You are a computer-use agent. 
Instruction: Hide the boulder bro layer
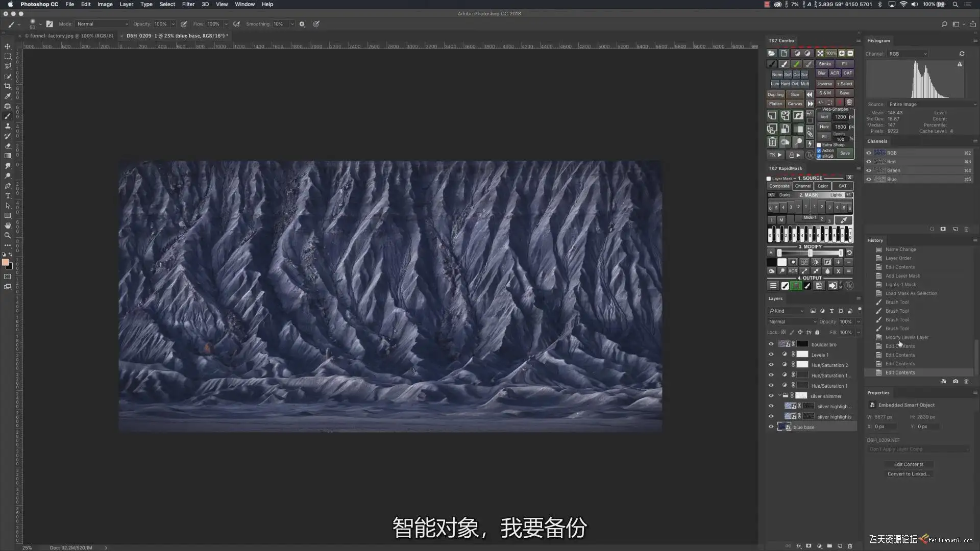point(771,344)
